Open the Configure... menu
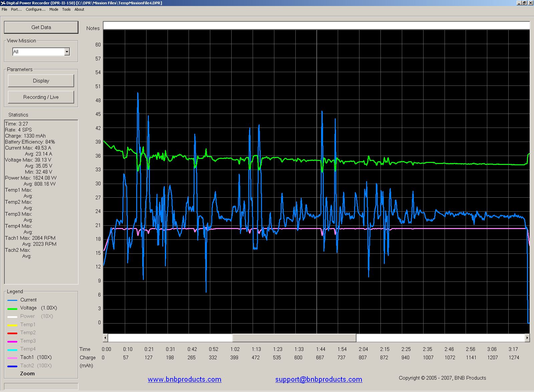 pos(35,9)
